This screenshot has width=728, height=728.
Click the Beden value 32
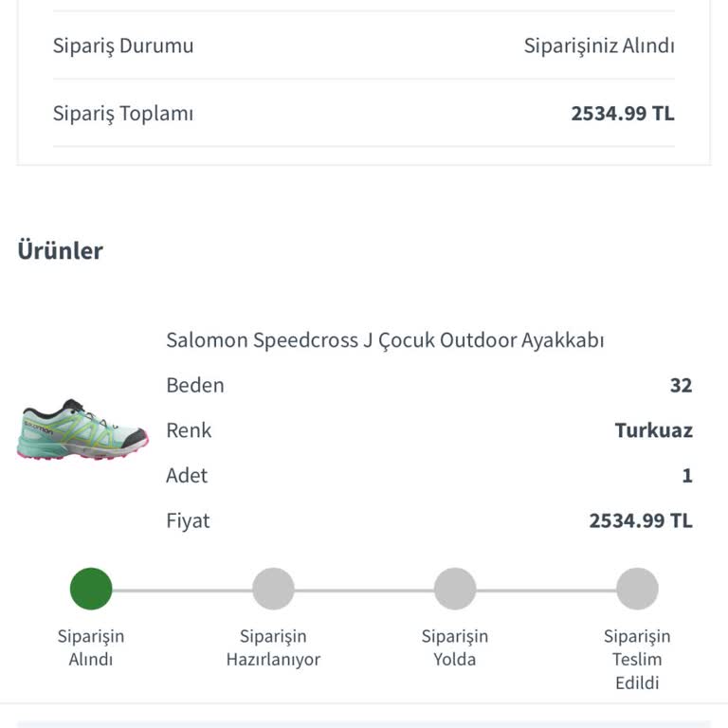click(681, 385)
